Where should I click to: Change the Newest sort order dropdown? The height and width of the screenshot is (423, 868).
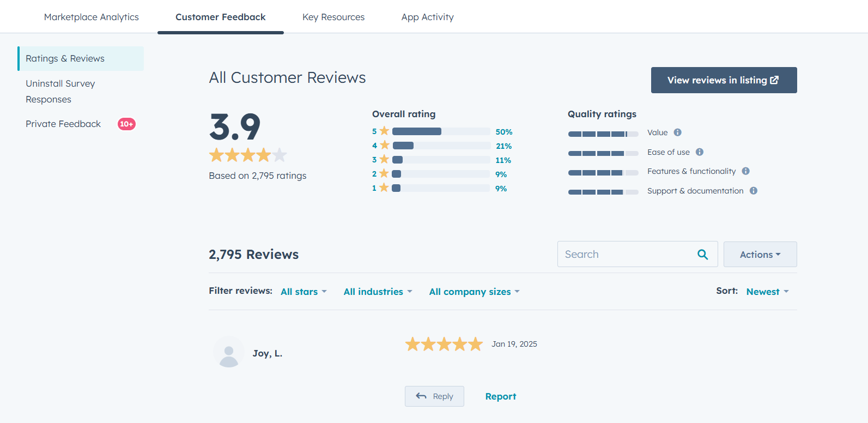click(767, 292)
